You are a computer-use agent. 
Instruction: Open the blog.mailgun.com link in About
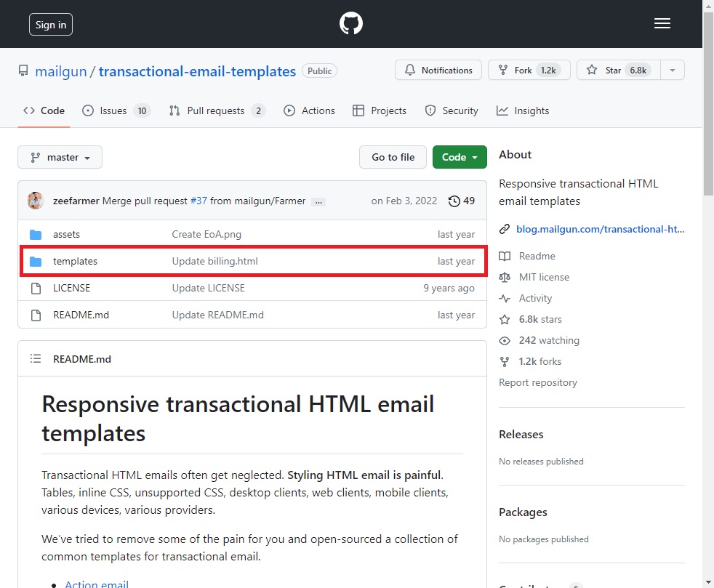tap(600, 229)
